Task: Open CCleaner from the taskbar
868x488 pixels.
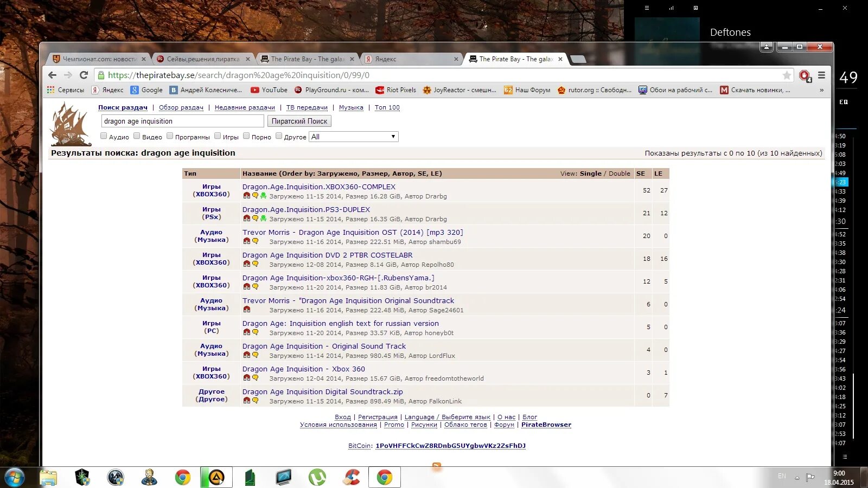Action: pyautogui.click(x=351, y=477)
